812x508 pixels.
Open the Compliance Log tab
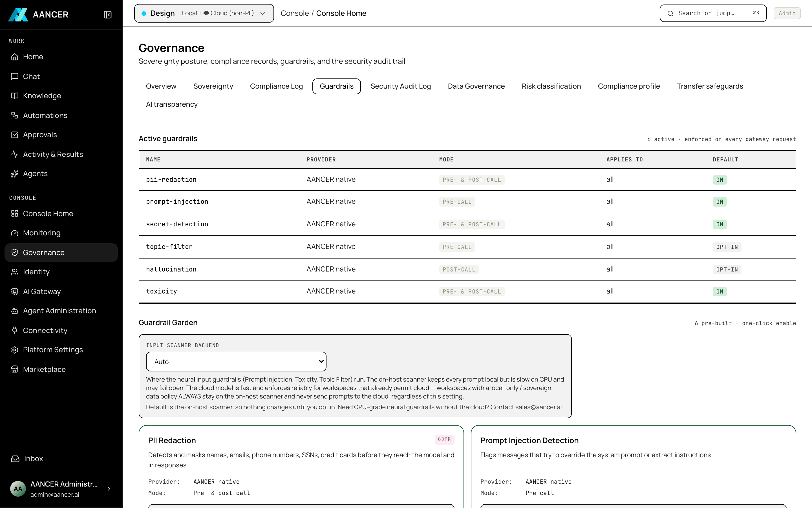point(277,86)
